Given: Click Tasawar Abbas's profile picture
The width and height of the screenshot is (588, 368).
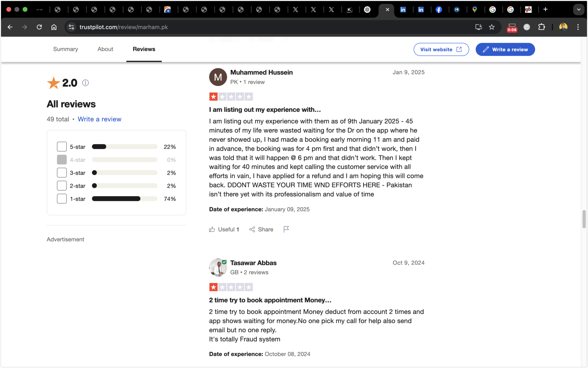Looking at the screenshot, I should coord(218,267).
